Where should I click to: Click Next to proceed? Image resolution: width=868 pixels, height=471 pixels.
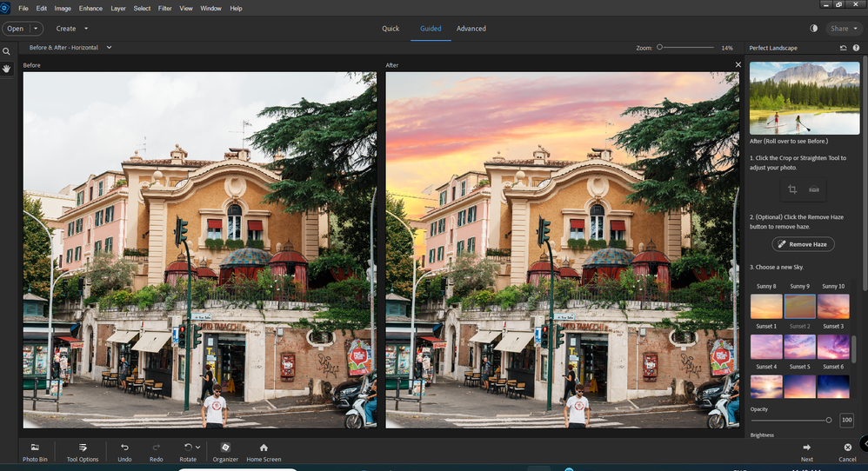point(806,452)
